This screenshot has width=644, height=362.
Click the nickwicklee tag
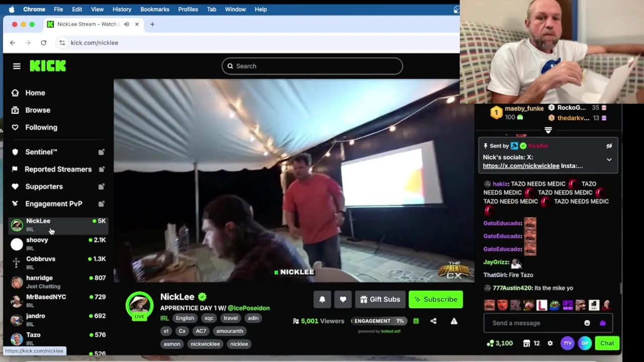click(205, 344)
